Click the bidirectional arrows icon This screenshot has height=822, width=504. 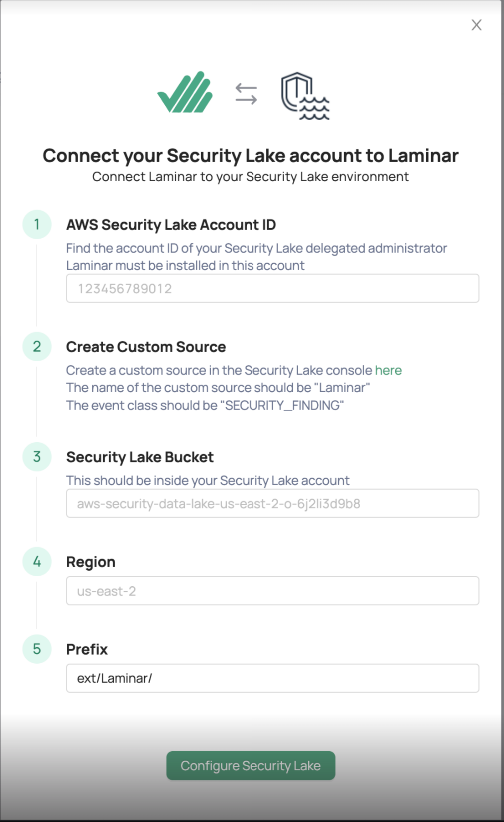pyautogui.click(x=246, y=94)
